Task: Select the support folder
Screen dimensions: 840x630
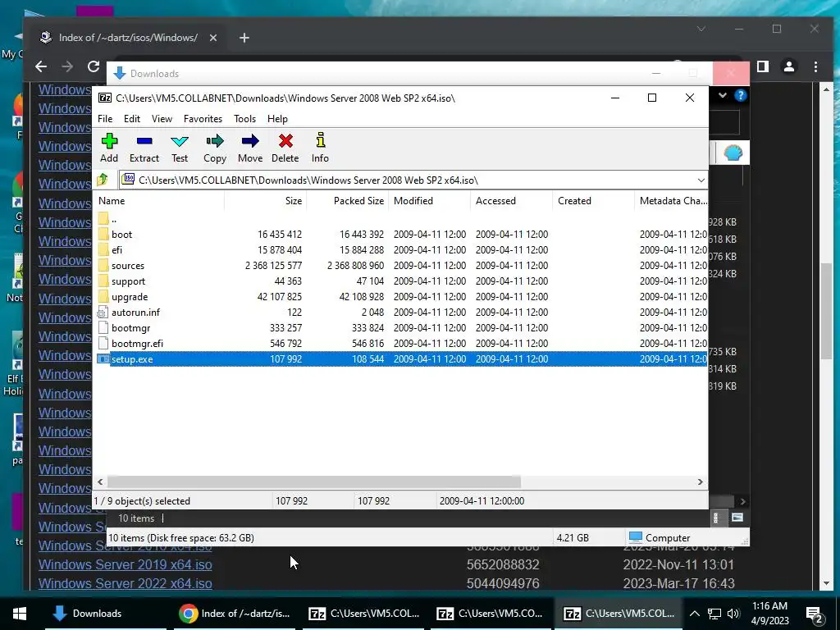Action: click(x=400, y=281)
